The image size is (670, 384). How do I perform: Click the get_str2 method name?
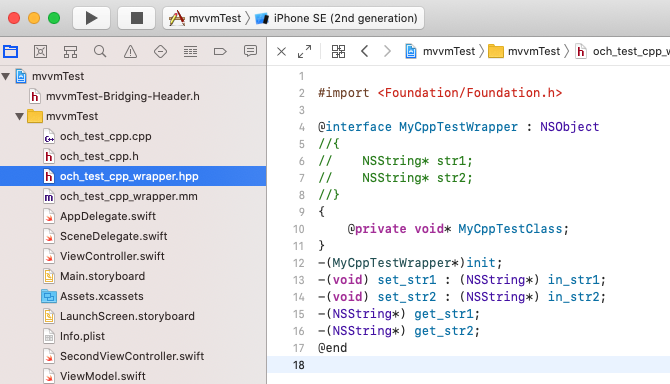coord(444,331)
